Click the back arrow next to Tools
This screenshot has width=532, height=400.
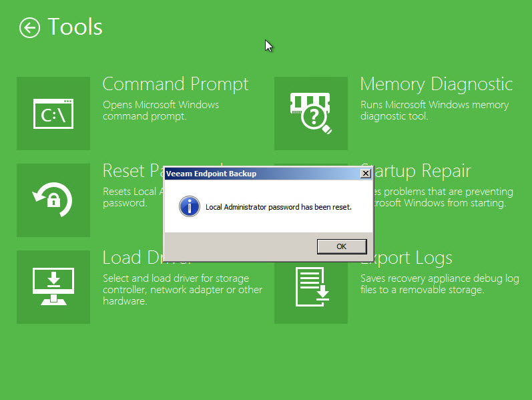[x=29, y=27]
